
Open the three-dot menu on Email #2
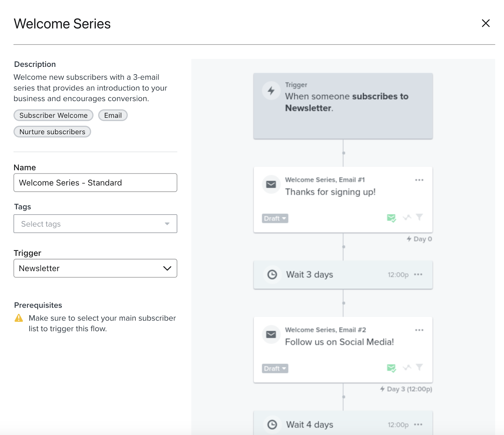coord(419,330)
